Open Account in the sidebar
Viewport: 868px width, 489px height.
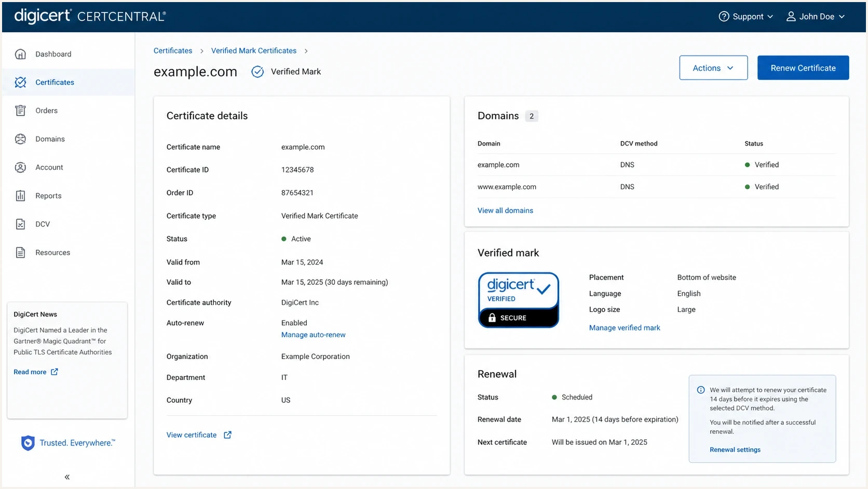[68, 167]
